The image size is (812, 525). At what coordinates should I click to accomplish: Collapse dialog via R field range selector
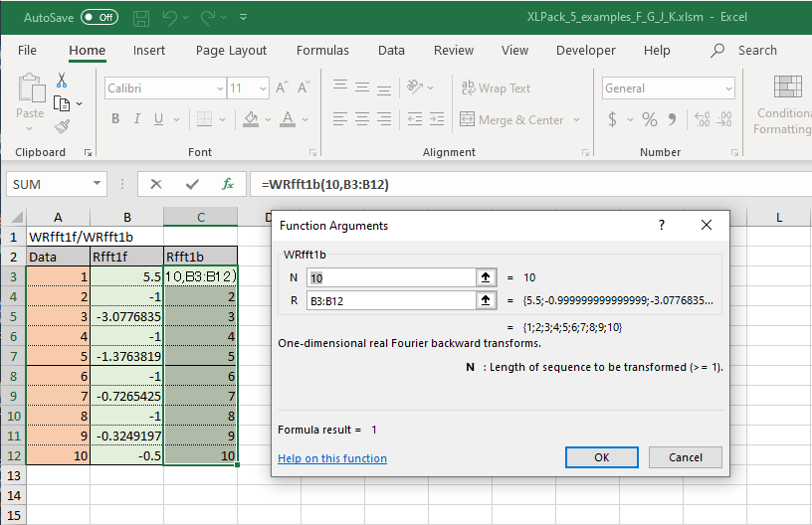[486, 300]
